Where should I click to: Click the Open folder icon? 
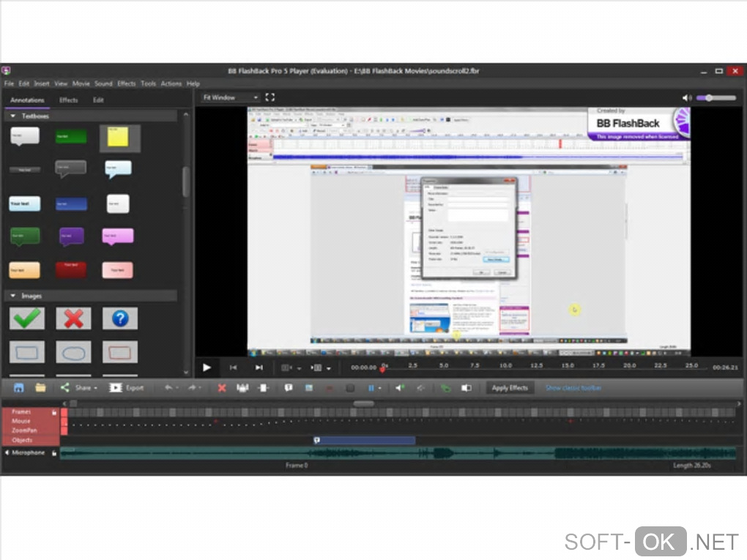click(x=40, y=388)
